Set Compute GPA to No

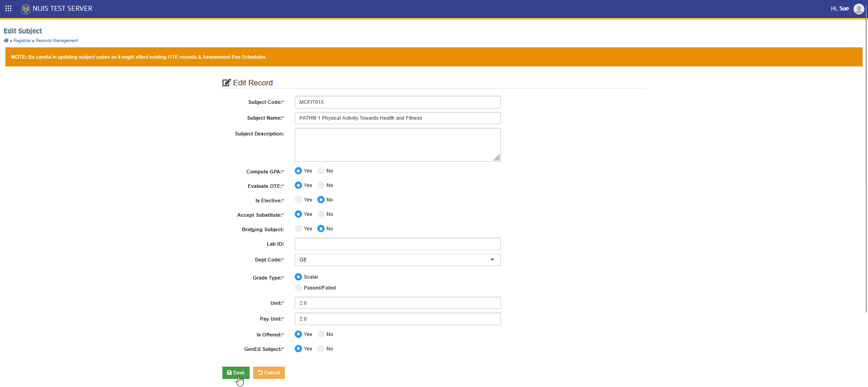321,171
